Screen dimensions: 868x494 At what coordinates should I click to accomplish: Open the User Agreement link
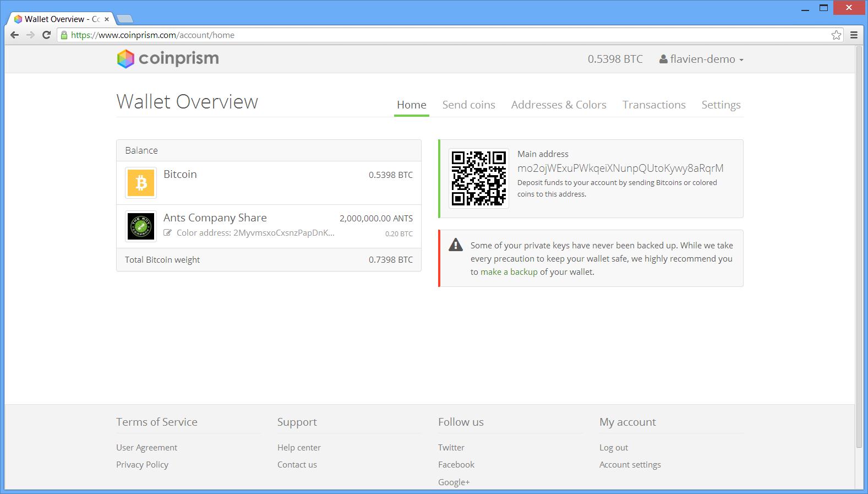tap(146, 448)
